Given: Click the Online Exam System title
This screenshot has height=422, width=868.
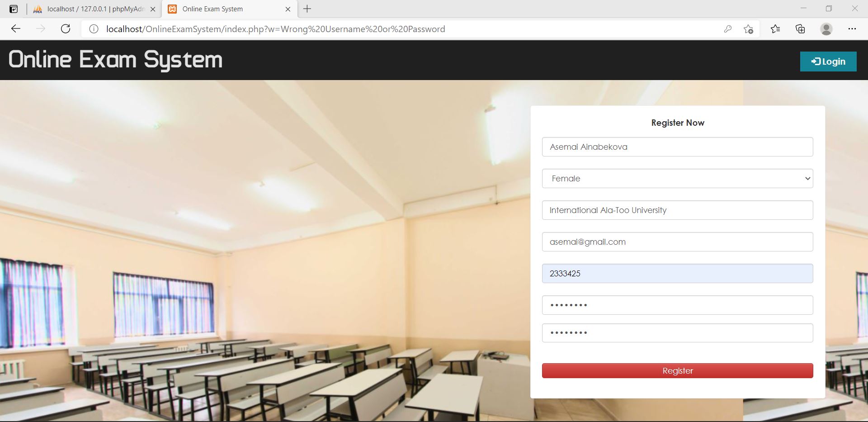Looking at the screenshot, I should 115,60.
